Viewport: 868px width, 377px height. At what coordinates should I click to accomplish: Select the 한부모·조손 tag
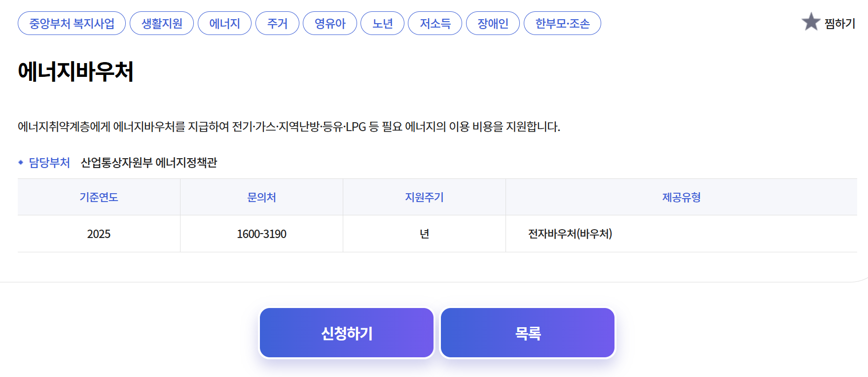point(562,24)
